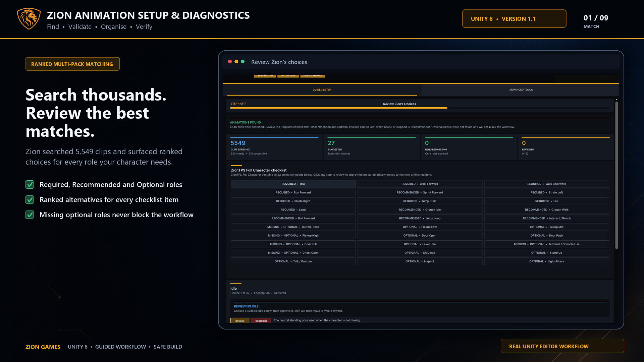This screenshot has width=644, height=362.
Task: Select the Missing Optional Button Press item
Action: (x=293, y=227)
